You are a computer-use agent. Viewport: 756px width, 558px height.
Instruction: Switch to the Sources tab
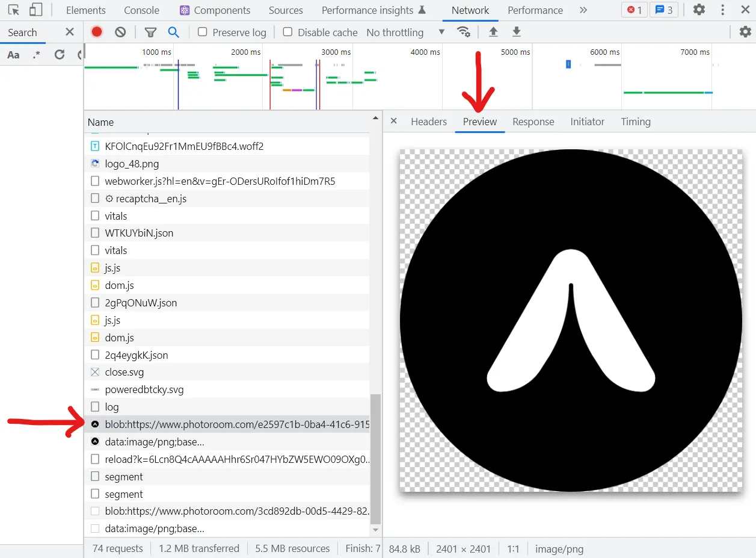(286, 10)
